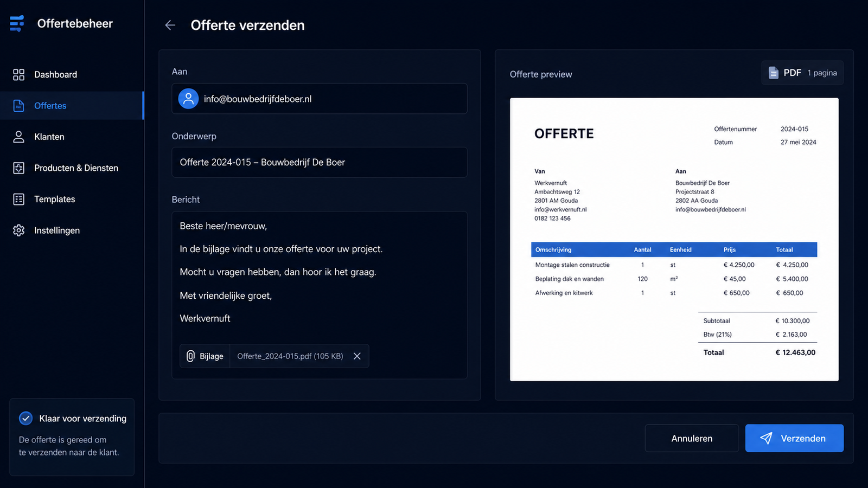Click the Onderwerp subject field
The image size is (868, 488).
tap(320, 162)
